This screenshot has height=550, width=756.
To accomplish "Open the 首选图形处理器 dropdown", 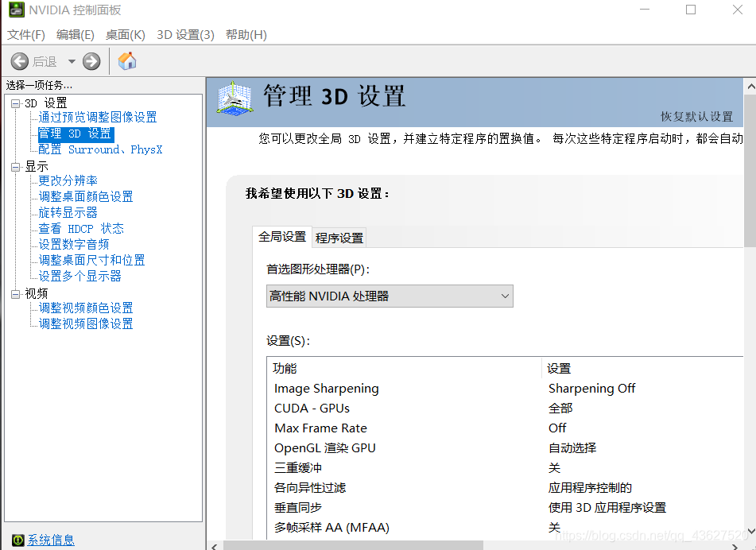I will (x=390, y=296).
